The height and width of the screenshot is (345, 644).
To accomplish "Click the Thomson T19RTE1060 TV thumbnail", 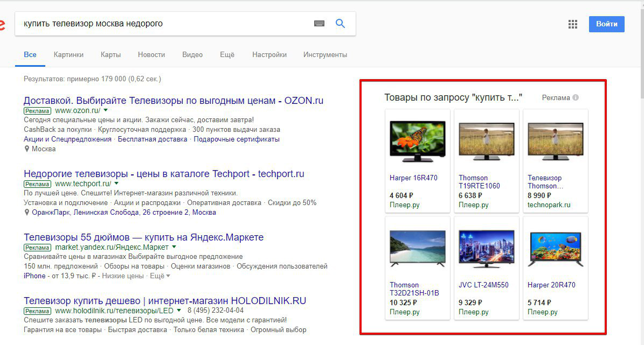I will (x=486, y=141).
